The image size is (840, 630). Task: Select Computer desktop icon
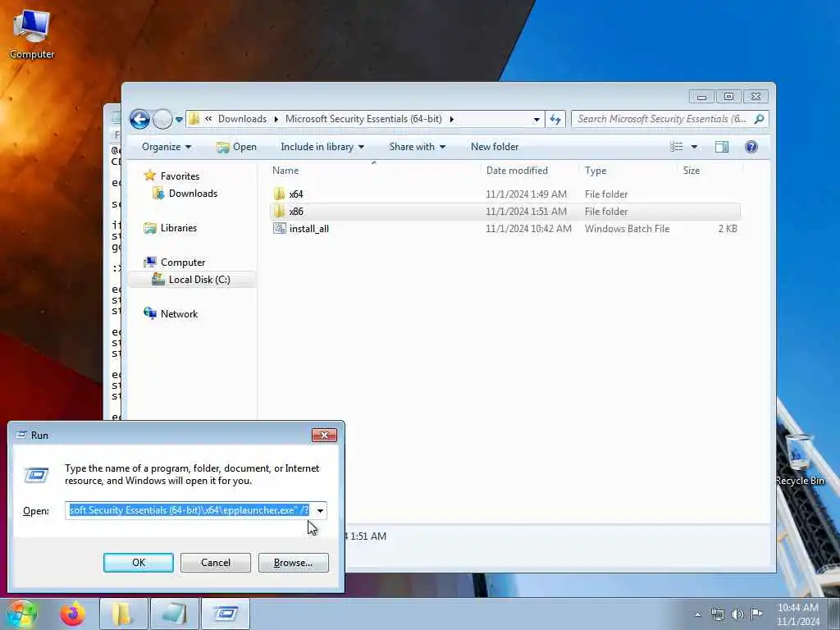[32, 34]
